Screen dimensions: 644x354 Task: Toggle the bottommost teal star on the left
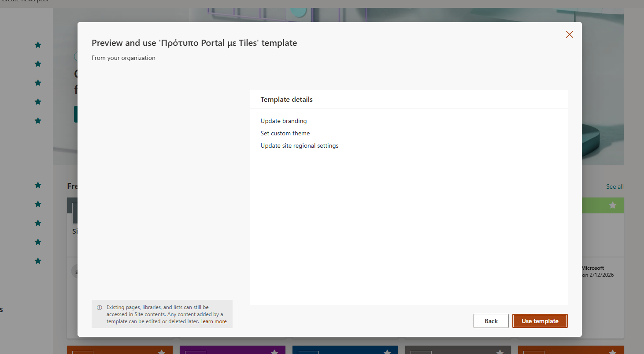(x=38, y=261)
